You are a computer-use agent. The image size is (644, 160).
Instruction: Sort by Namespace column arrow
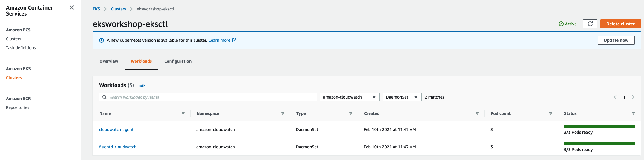[x=283, y=113]
